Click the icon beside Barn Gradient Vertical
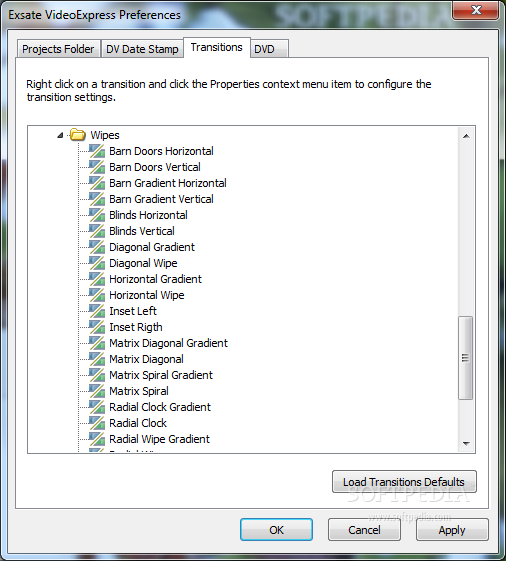Screen dimensions: 506x561 click(x=97, y=199)
